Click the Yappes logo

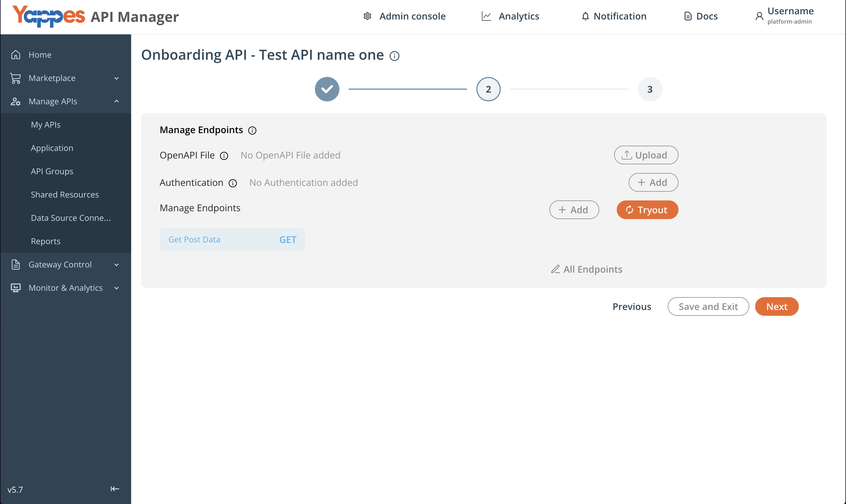click(x=49, y=16)
